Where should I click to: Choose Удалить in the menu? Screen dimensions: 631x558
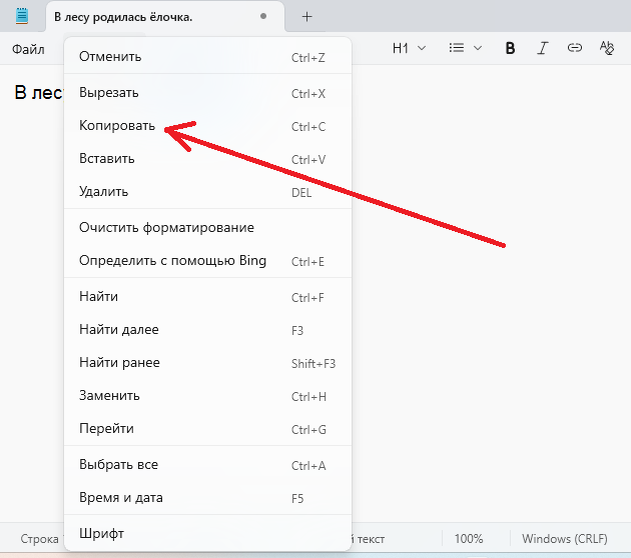(x=208, y=191)
